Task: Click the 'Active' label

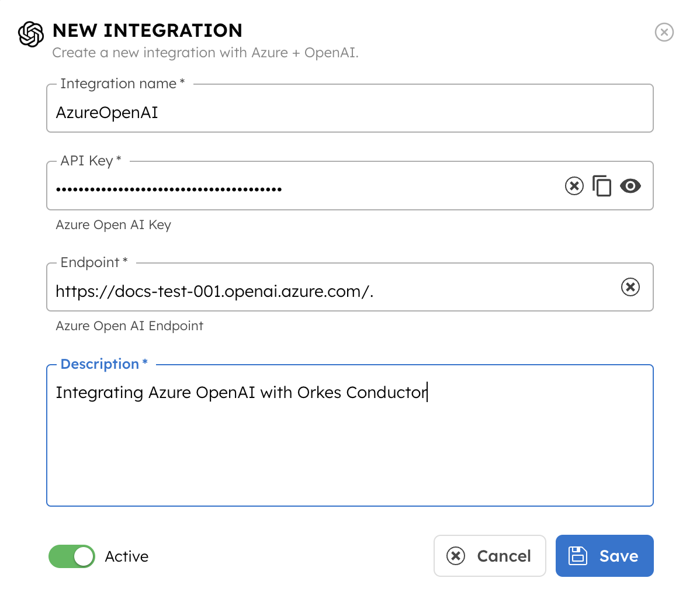Action: [126, 556]
